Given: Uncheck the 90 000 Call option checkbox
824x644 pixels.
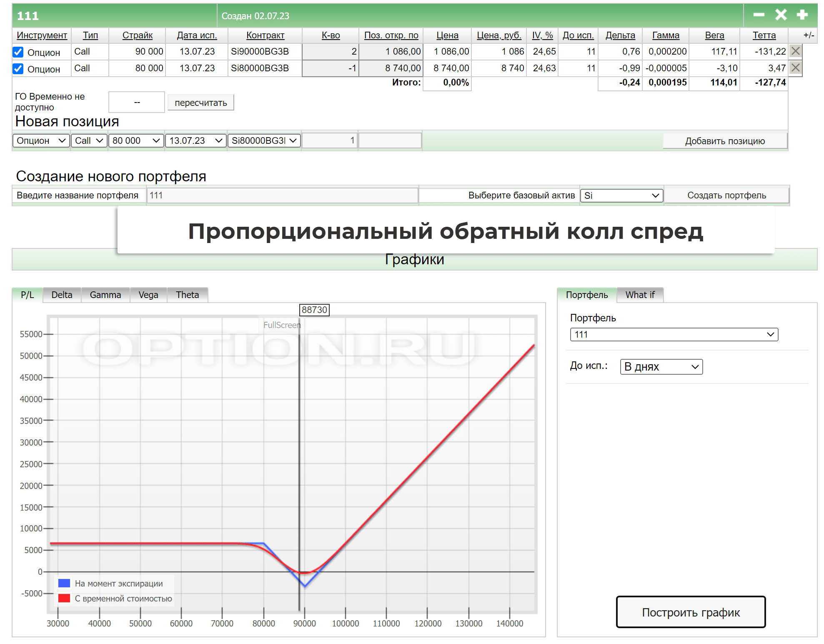Looking at the screenshot, I should pyautogui.click(x=18, y=52).
